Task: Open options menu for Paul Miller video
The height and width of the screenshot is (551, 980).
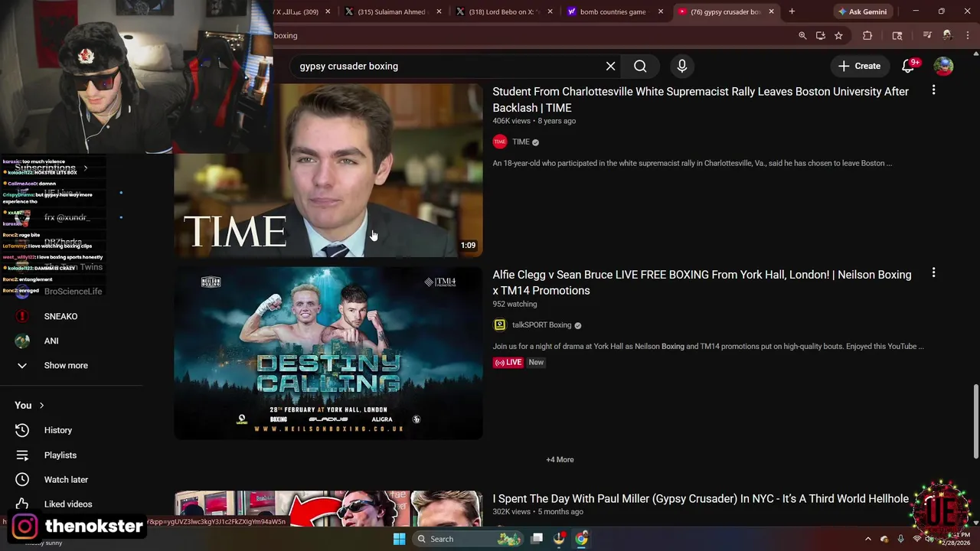Action: [933, 497]
